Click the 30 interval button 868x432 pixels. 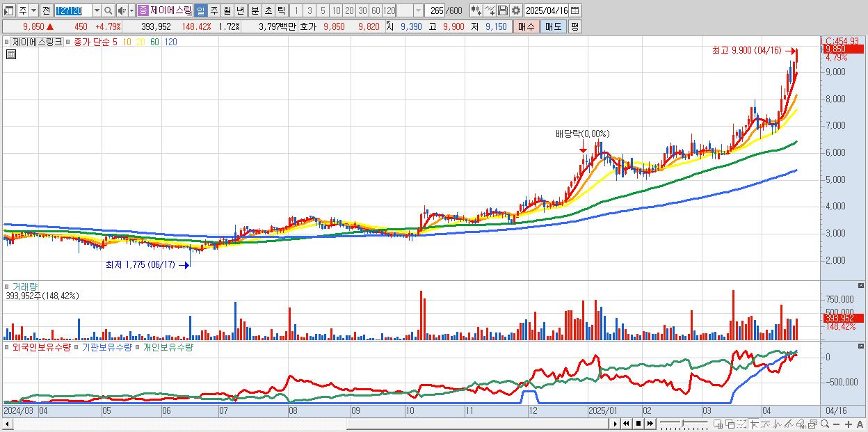[362, 10]
